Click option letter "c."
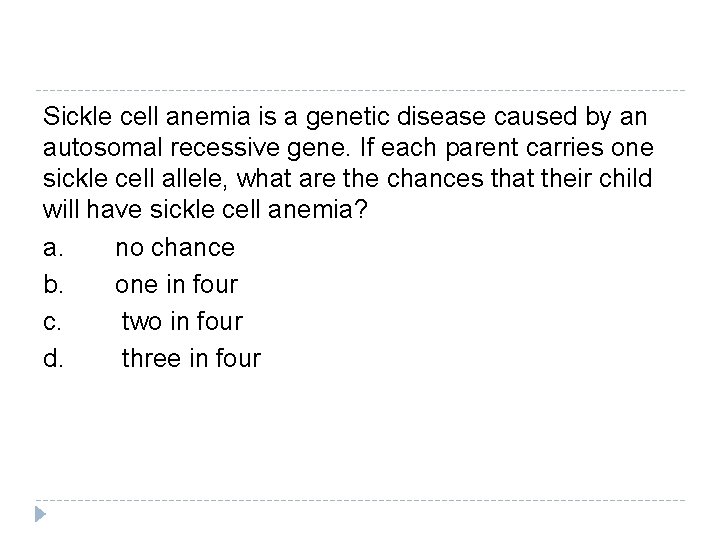This screenshot has height=540, width=720. point(53,321)
